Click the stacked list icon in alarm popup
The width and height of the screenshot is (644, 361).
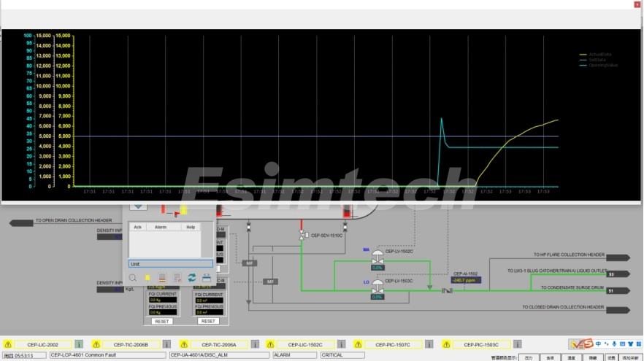coord(162,278)
